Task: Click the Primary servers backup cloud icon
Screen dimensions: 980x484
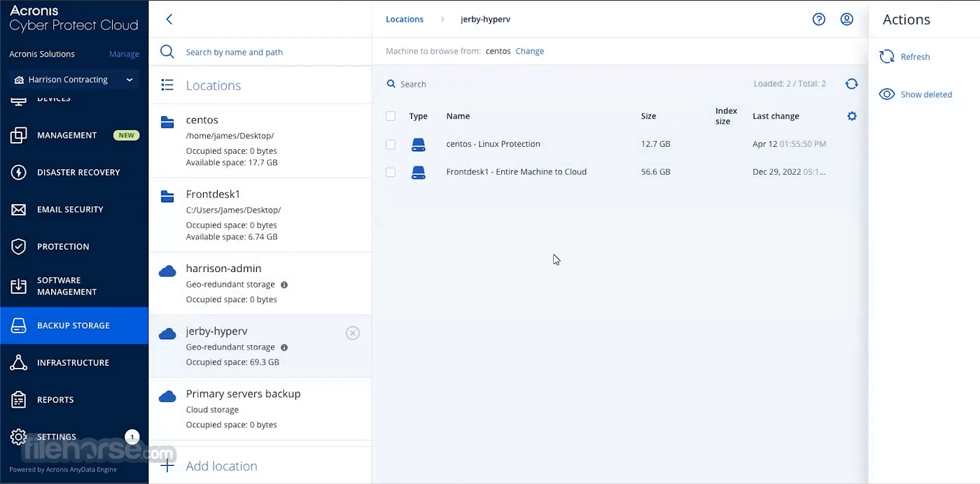Action: point(167,397)
